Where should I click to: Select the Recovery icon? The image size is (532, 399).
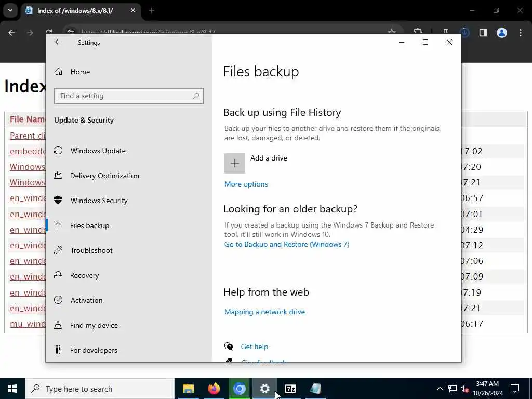58,275
